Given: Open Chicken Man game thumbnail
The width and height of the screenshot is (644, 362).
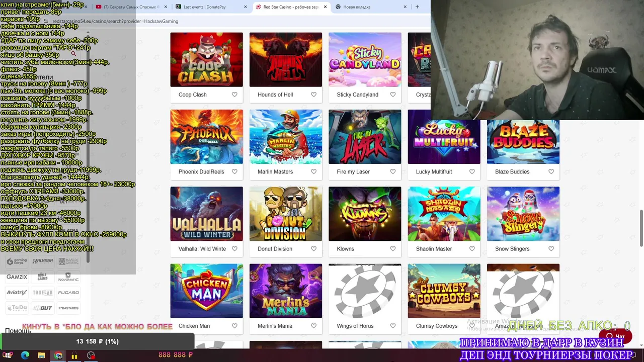Looking at the screenshot, I should coord(206,291).
